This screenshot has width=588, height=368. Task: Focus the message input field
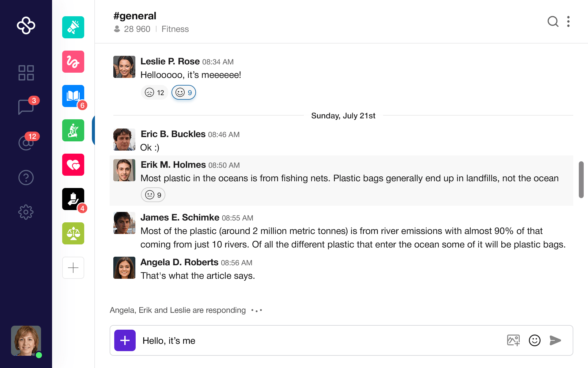click(318, 340)
